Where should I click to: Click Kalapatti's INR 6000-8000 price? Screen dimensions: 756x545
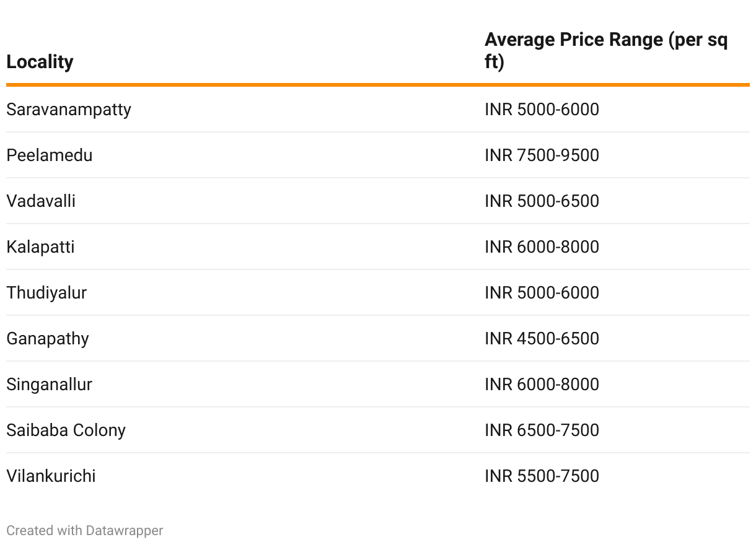(542, 247)
